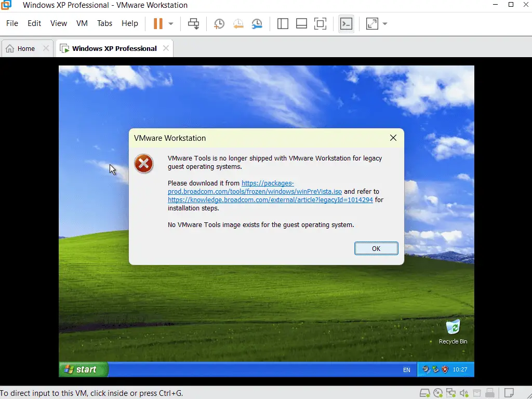This screenshot has width=532, height=399.
Task: Open the Edit menu
Action: click(x=34, y=23)
